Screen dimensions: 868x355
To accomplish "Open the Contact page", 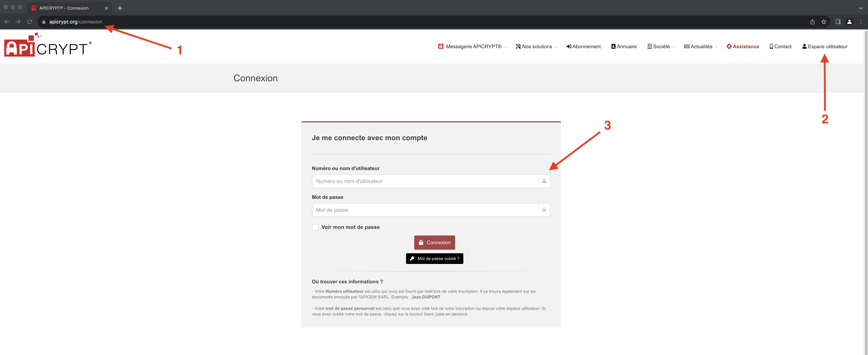I will pos(780,46).
